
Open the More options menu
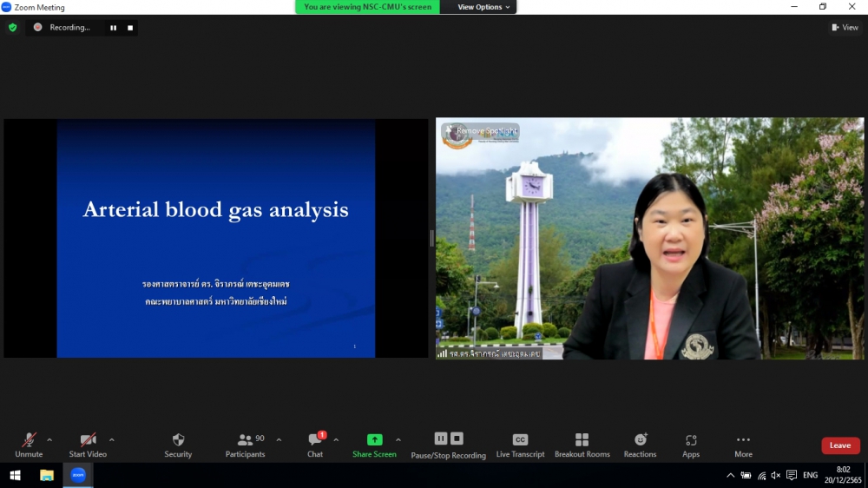point(743,445)
